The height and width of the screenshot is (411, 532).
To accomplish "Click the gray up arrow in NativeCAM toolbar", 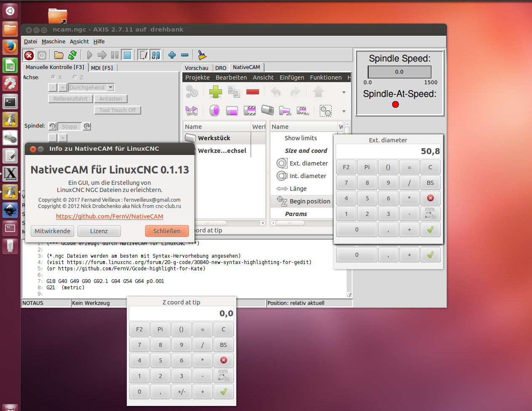I will pos(318,91).
